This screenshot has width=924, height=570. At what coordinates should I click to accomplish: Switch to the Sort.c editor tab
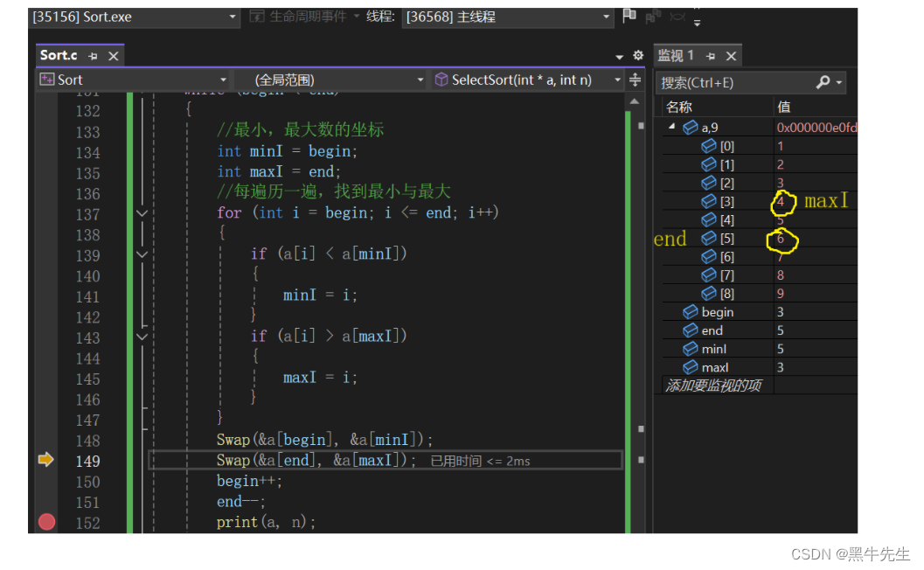[x=59, y=55]
